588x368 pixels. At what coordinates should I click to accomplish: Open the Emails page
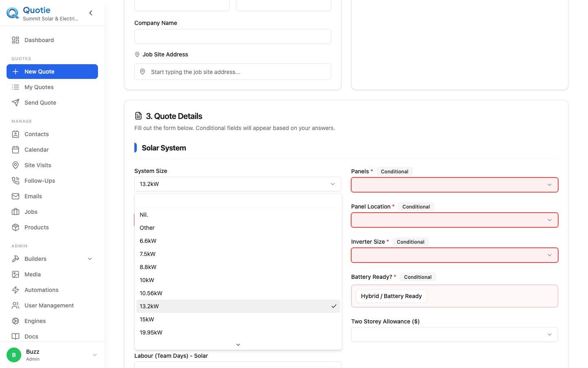pos(52,196)
